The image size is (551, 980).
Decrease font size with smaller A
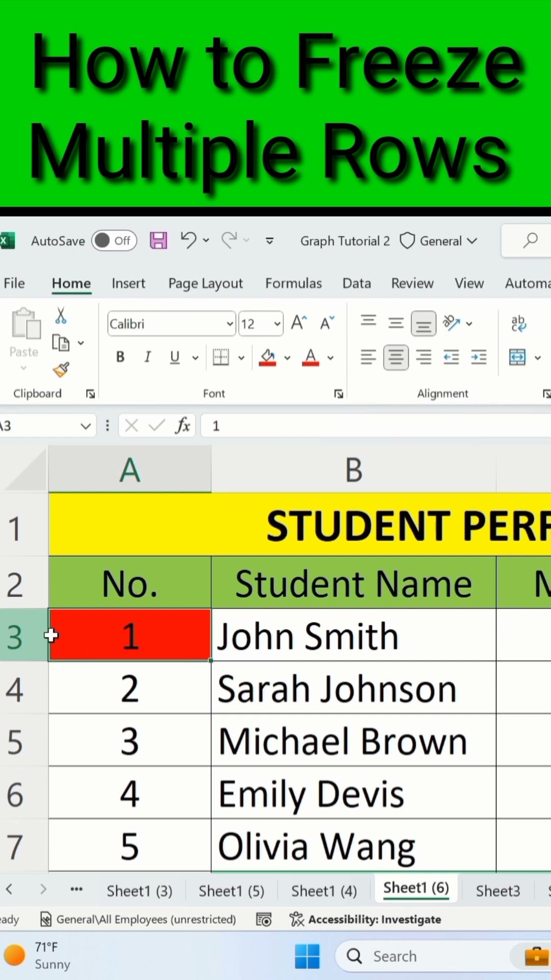[327, 323]
